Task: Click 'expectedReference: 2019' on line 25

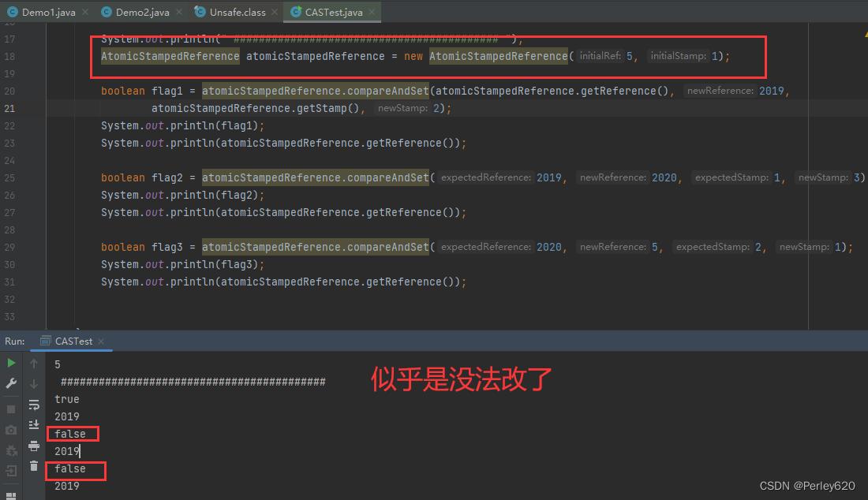Action: [501, 177]
